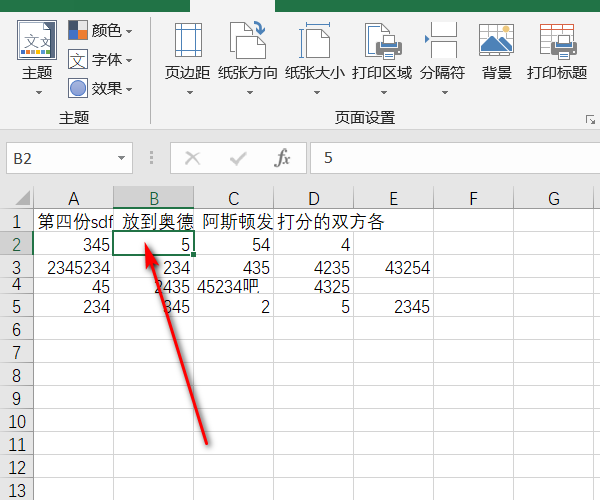Click cell containing 2345234
Screen dimensions: 600x500
click(73, 267)
